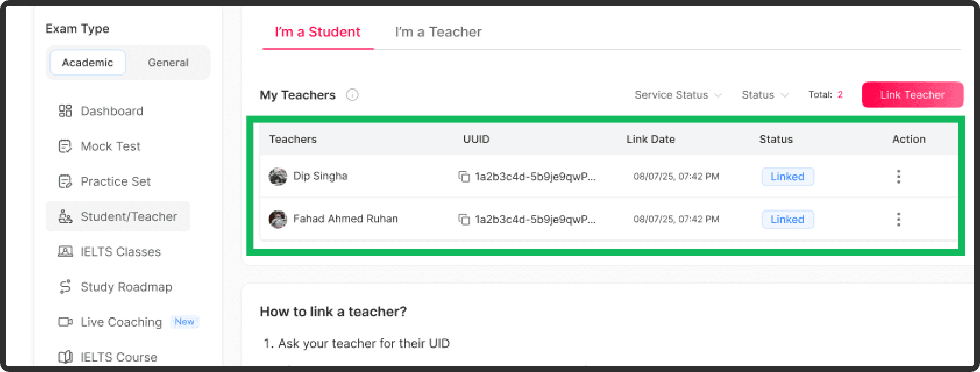Click the IELTS Course book icon
This screenshot has width=980, height=372.
65,356
